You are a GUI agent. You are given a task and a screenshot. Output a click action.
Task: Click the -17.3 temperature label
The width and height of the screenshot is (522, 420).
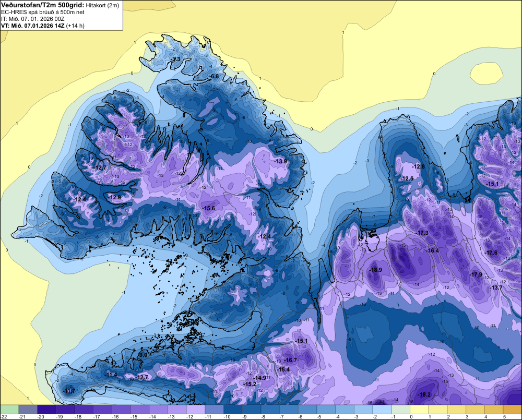point(422,233)
